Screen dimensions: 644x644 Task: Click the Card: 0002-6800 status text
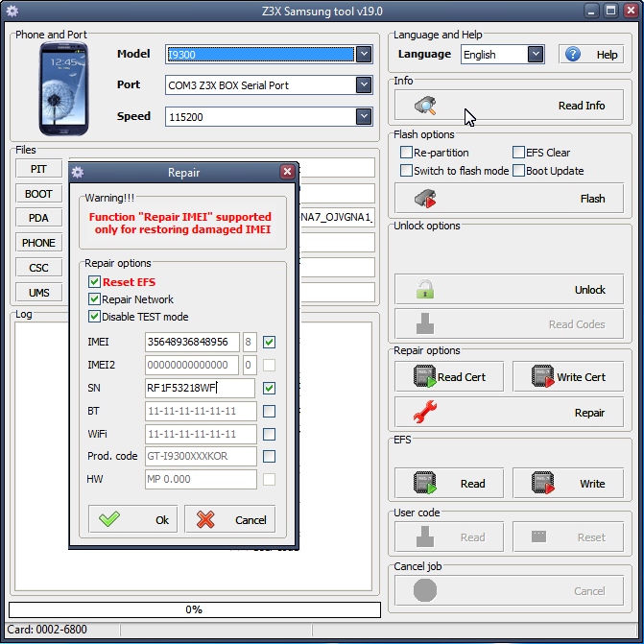click(x=47, y=630)
